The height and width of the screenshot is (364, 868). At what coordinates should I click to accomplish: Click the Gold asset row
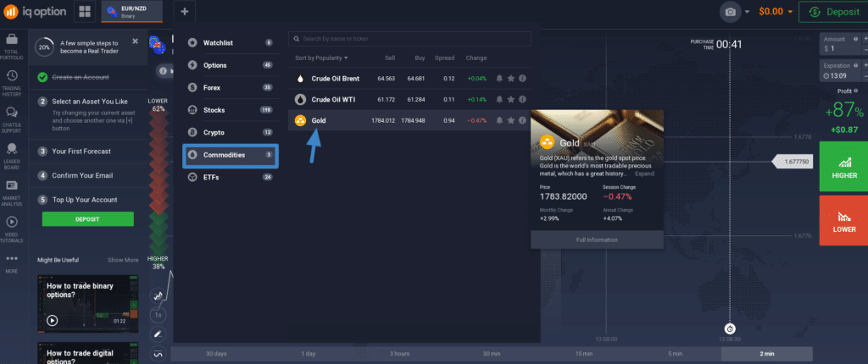point(409,120)
